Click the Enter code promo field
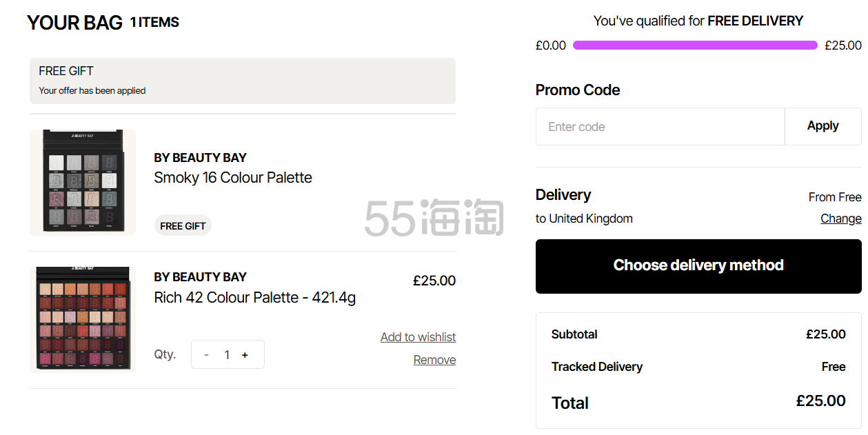 click(x=660, y=127)
